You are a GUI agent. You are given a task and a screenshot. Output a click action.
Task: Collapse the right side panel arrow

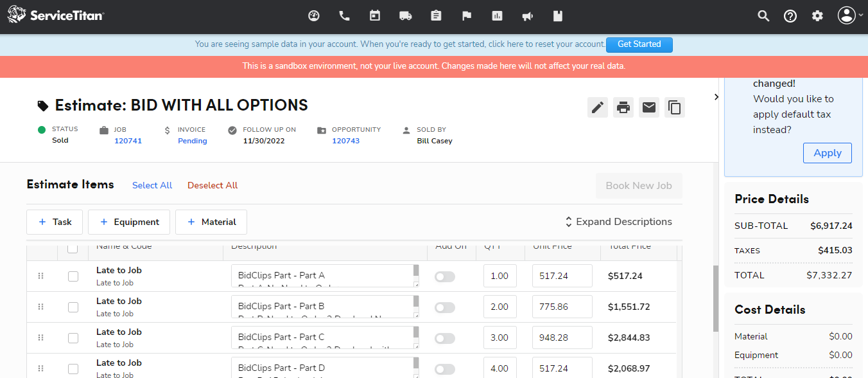click(716, 97)
